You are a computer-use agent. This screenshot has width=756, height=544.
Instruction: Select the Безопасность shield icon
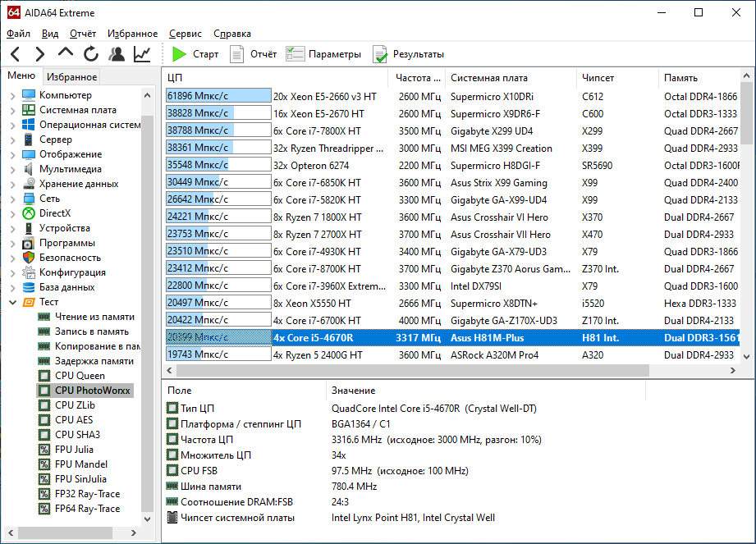pyautogui.click(x=29, y=258)
